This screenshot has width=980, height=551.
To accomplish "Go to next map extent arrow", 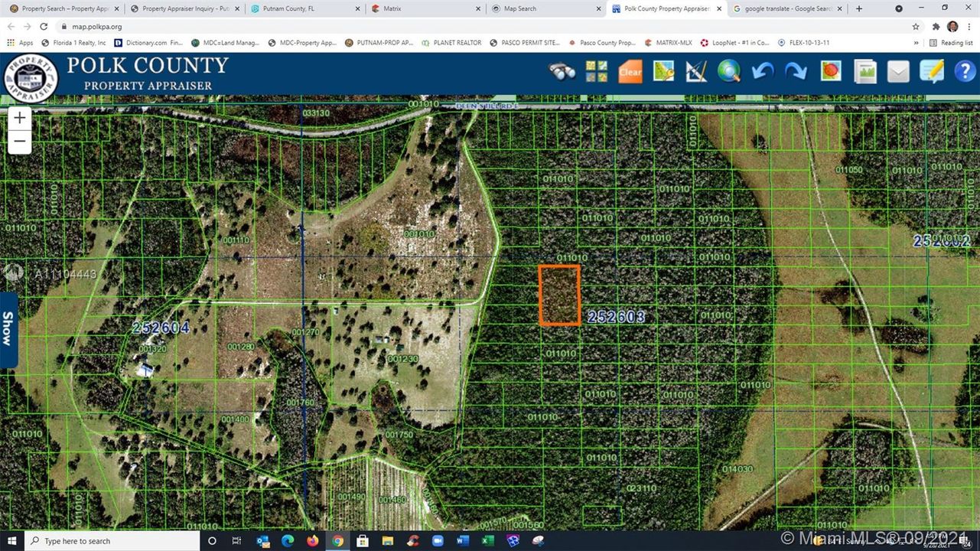I will pyautogui.click(x=796, y=72).
